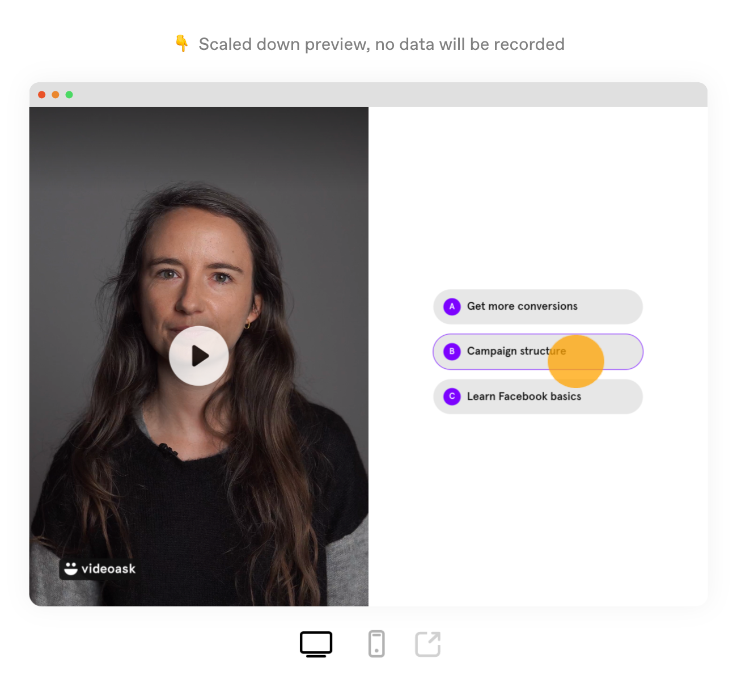The height and width of the screenshot is (700, 737).
Task: Open preview in new tab icon
Action: click(428, 644)
